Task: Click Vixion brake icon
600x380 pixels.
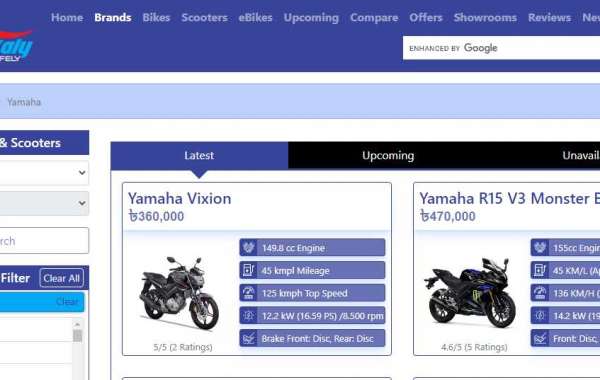Action: point(248,338)
